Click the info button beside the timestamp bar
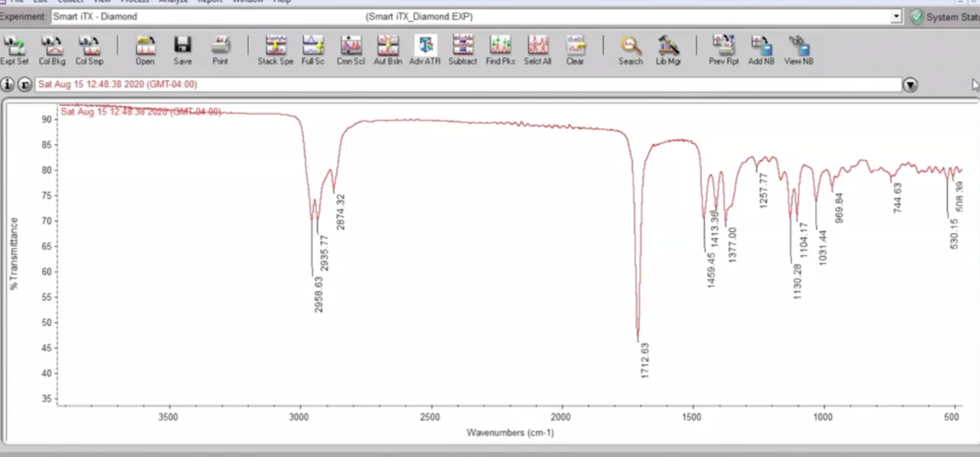980x457 pixels. (7, 84)
